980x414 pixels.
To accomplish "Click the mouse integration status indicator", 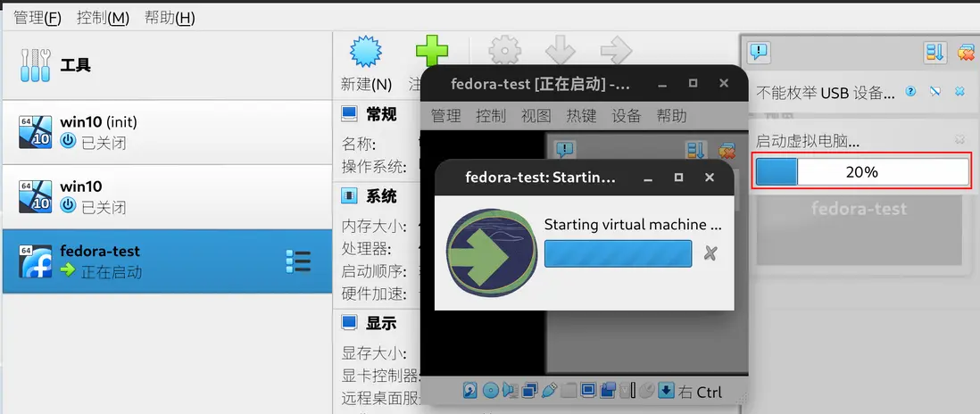I will (647, 390).
